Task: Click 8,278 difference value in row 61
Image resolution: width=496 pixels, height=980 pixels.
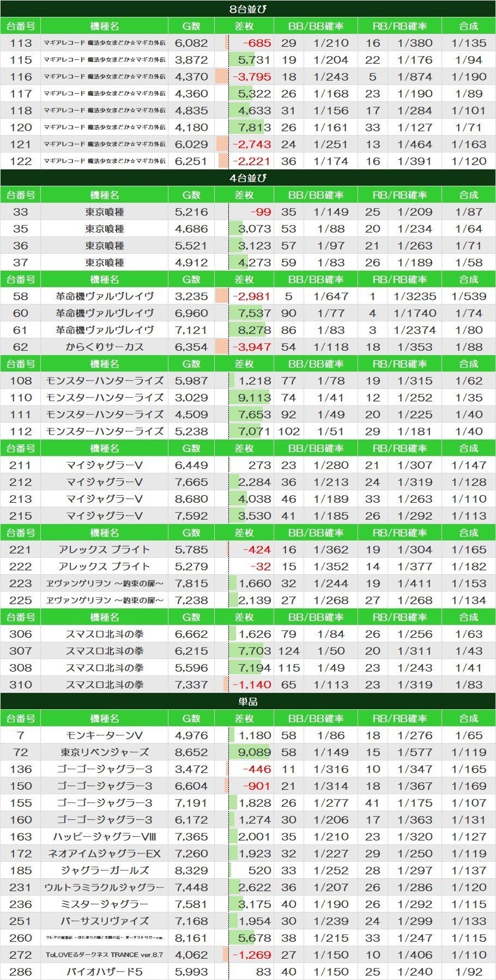Action: coord(255,330)
